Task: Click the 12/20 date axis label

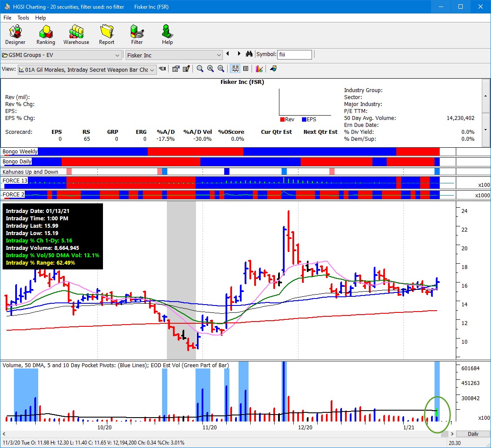Action: point(305,427)
